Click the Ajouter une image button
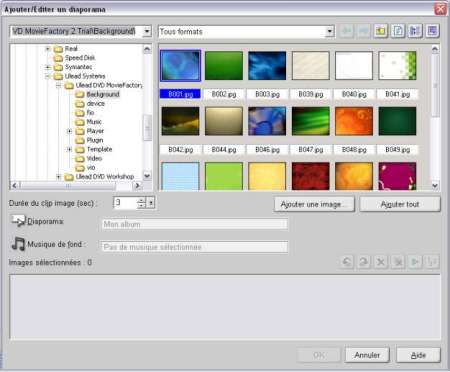 tap(314, 204)
